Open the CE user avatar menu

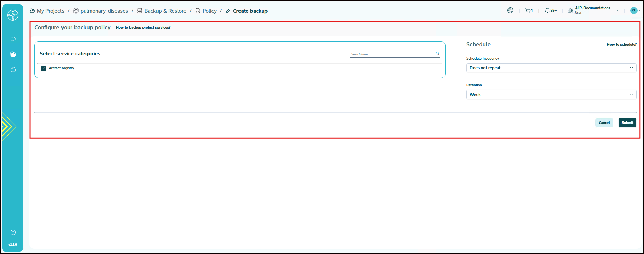click(x=635, y=10)
